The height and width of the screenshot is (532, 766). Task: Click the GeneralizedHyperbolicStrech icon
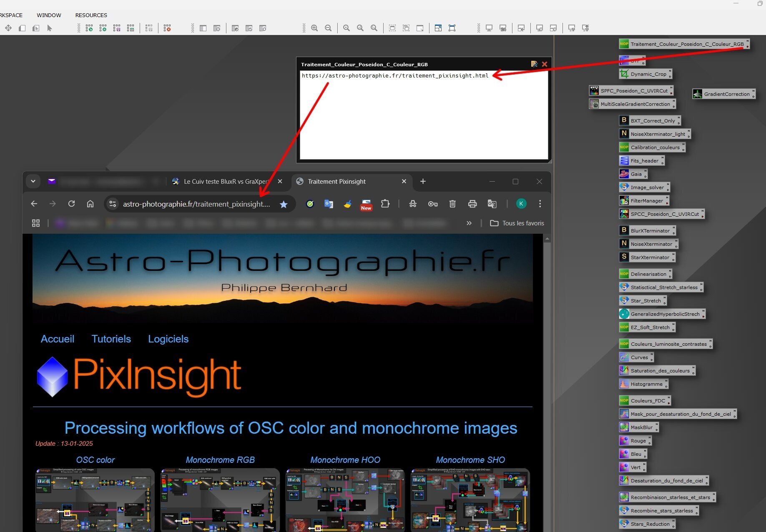click(x=662, y=314)
